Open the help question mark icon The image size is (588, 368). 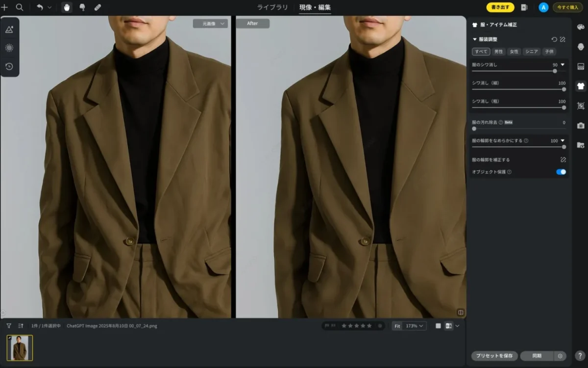click(580, 356)
